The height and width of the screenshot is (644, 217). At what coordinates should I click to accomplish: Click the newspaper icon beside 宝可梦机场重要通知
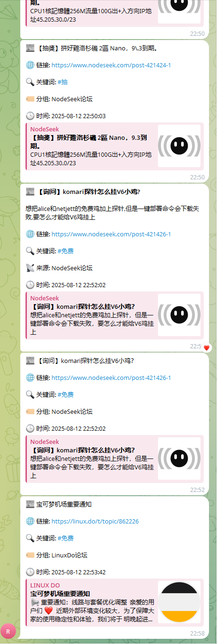pos(30,504)
